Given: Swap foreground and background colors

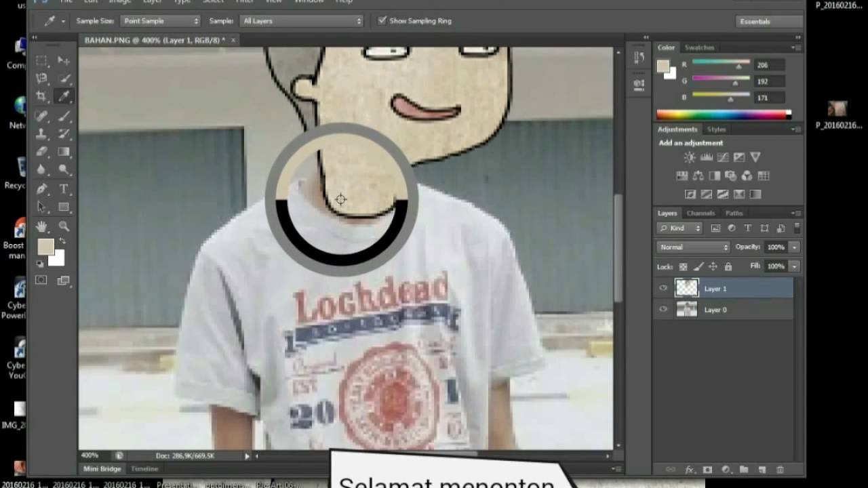Looking at the screenshot, I should coord(62,241).
